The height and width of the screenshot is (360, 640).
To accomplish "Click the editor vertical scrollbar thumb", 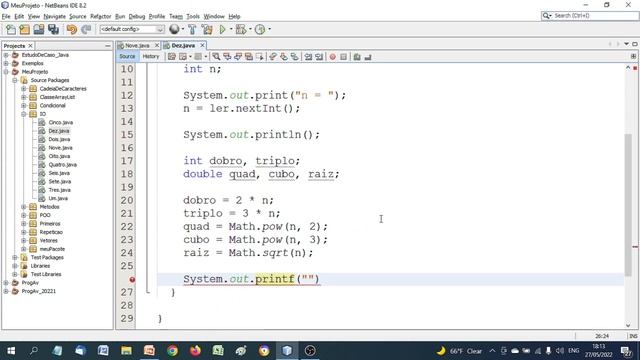I will coord(628,205).
